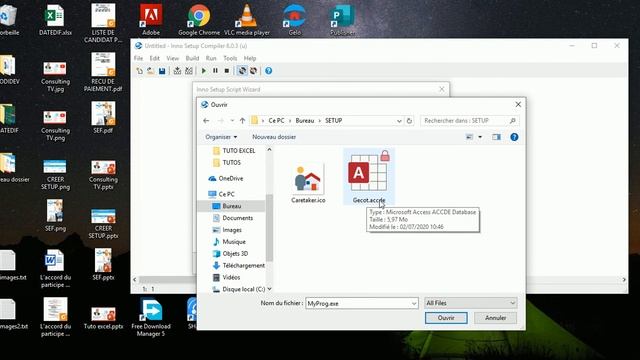640x360 pixels.
Task: Select DATEDIF.xlsx on the desktop
Action: point(55,20)
